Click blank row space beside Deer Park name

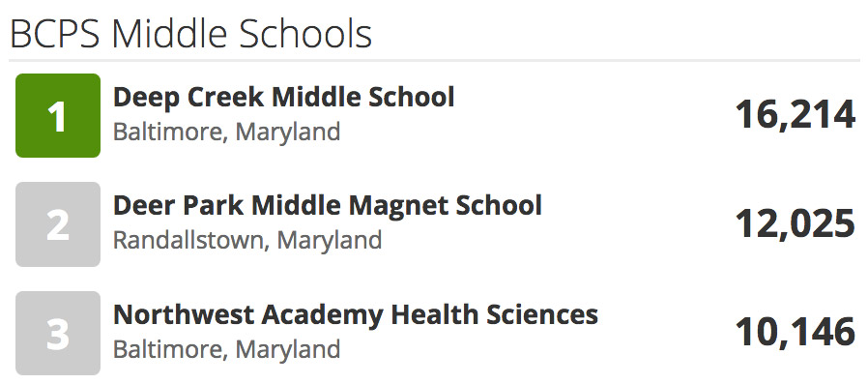637,224
